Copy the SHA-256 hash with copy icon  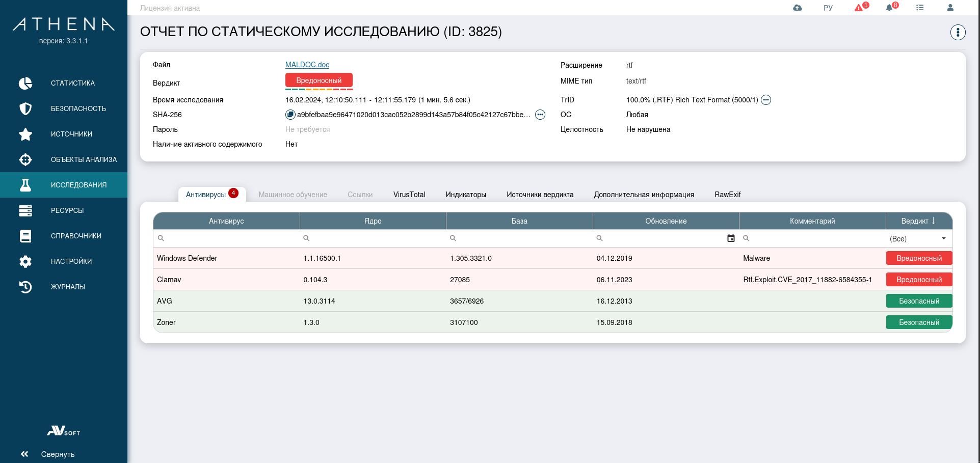coord(290,115)
